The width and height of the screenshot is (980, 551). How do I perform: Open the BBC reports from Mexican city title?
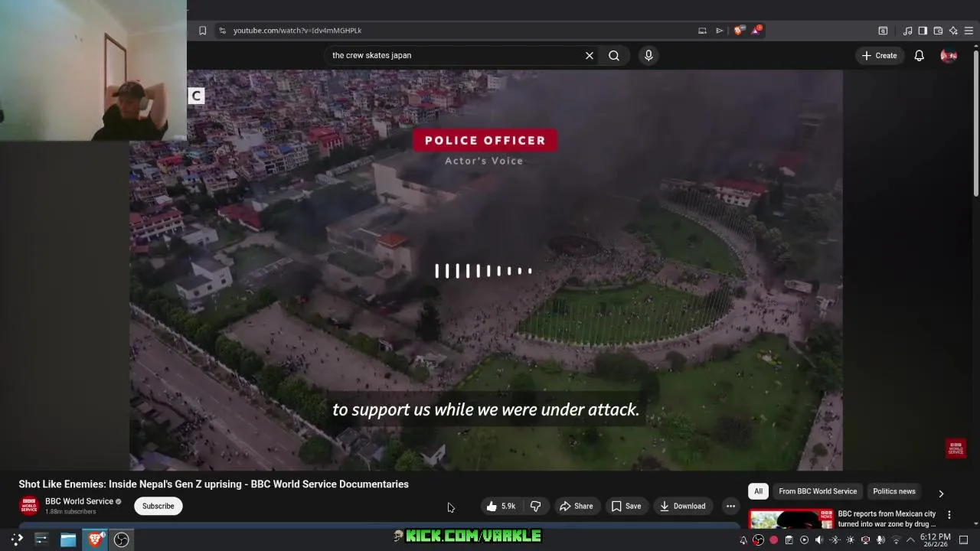(x=887, y=519)
